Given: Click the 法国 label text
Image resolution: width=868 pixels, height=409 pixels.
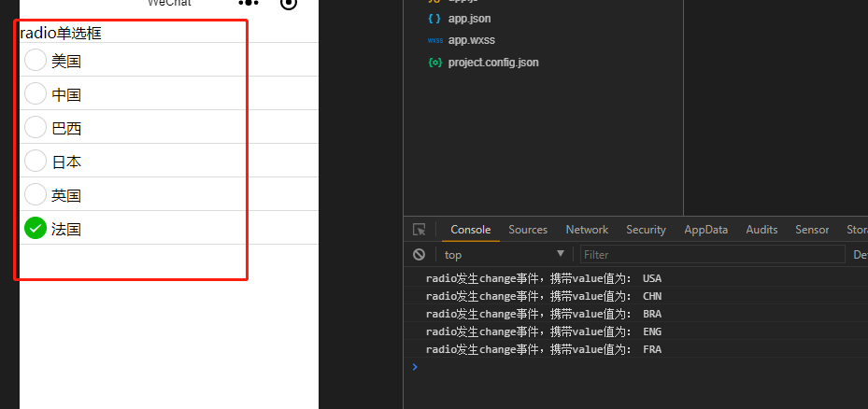Looking at the screenshot, I should 66,229.
